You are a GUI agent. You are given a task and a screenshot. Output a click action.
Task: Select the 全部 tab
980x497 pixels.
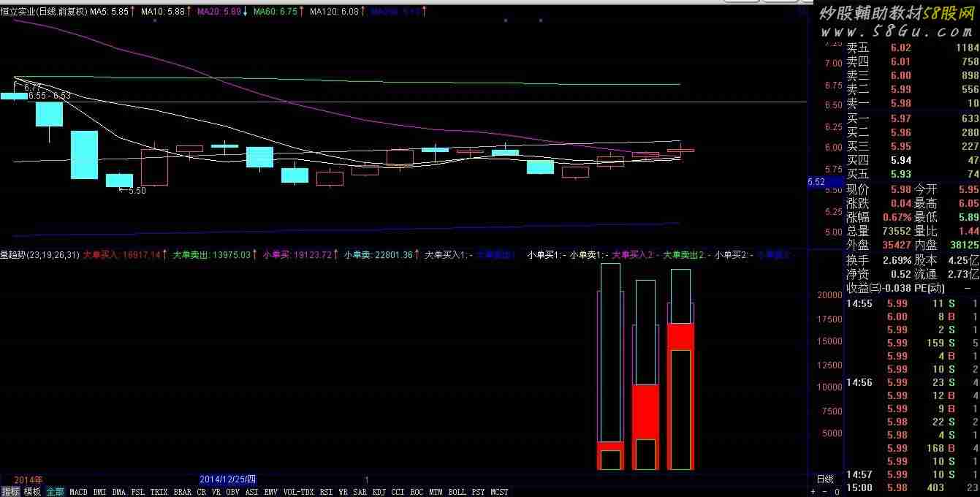(55, 492)
